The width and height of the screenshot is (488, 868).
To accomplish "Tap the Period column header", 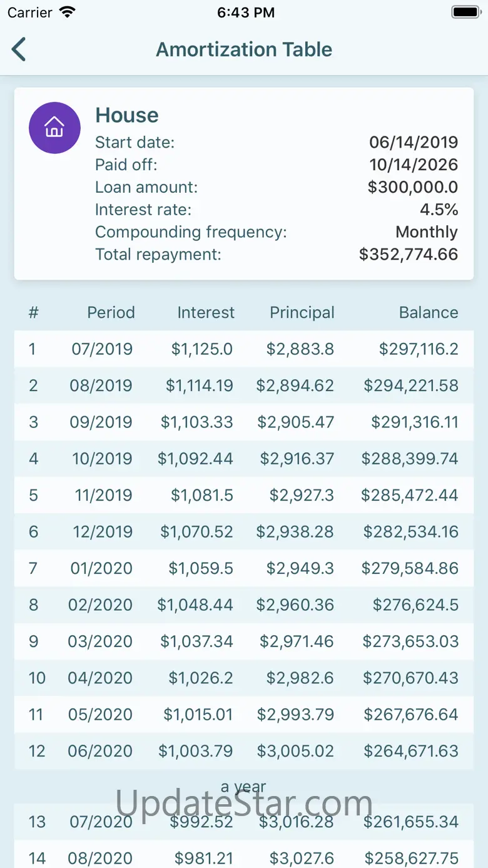I will (x=111, y=312).
